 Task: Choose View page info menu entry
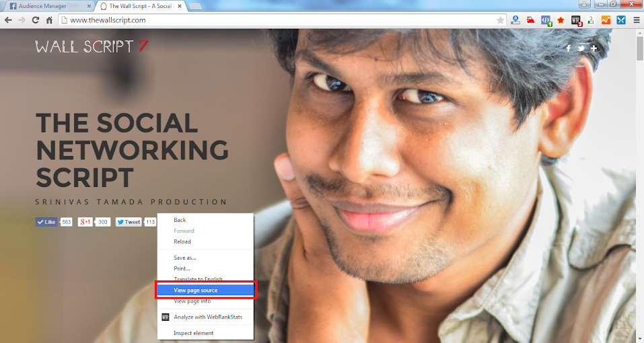pyautogui.click(x=205, y=301)
